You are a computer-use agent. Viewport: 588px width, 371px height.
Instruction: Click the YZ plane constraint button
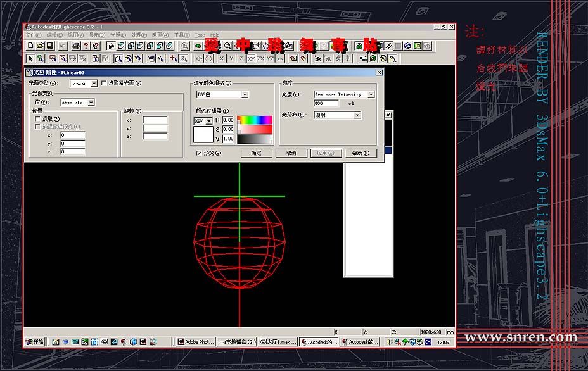click(271, 58)
